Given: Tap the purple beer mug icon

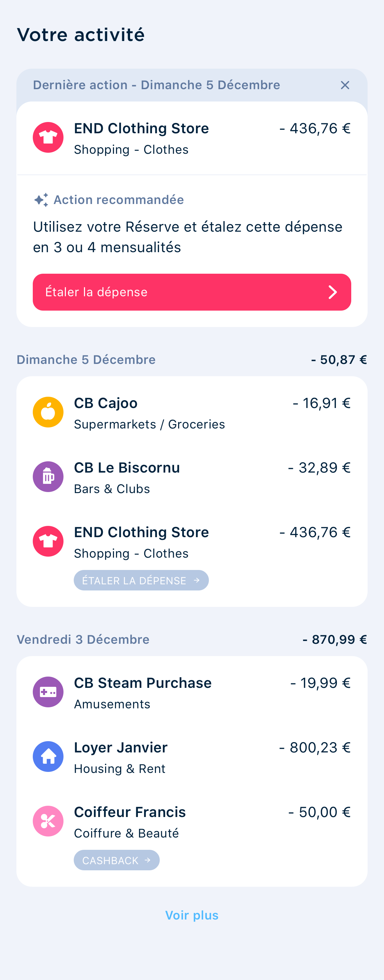Looking at the screenshot, I should tap(48, 477).
